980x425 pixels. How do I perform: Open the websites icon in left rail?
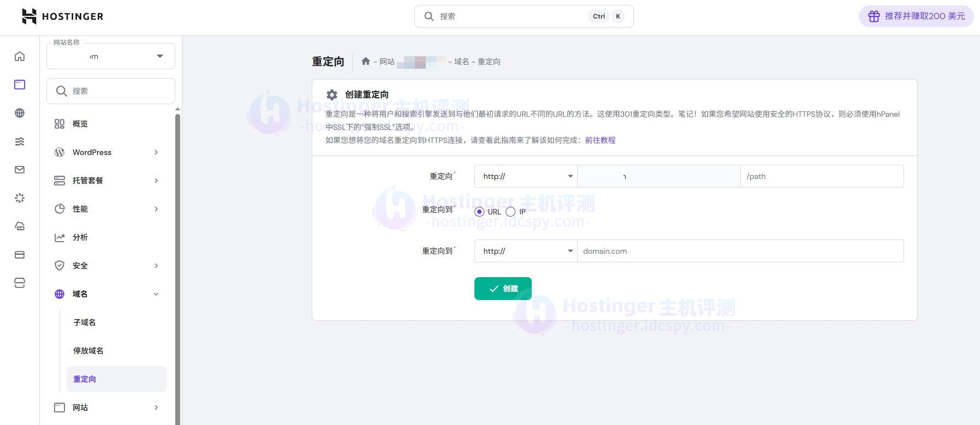[x=20, y=85]
